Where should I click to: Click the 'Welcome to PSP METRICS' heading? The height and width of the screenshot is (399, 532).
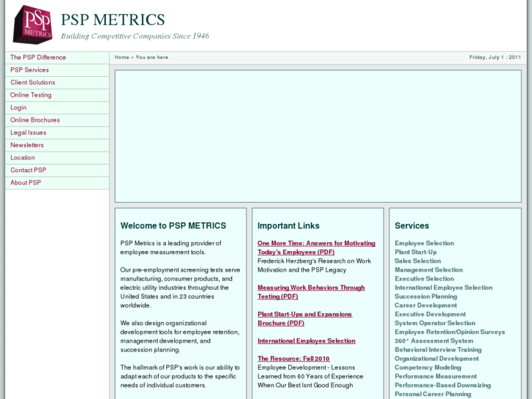coord(173,225)
